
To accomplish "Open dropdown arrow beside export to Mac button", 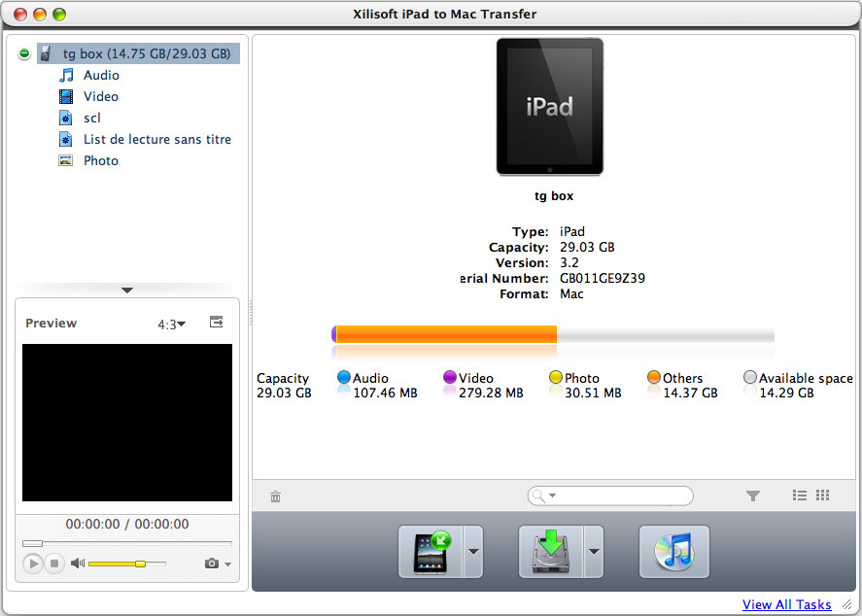I will click(x=594, y=552).
